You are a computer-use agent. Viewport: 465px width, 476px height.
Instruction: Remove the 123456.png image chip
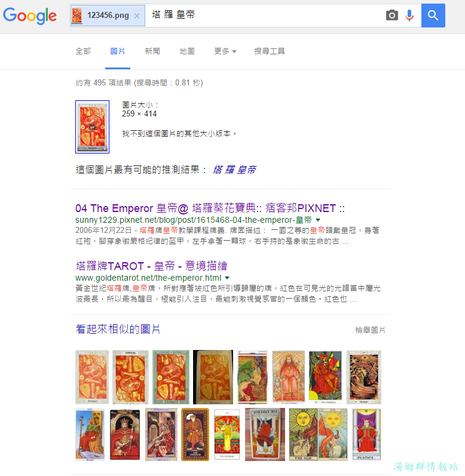point(137,16)
